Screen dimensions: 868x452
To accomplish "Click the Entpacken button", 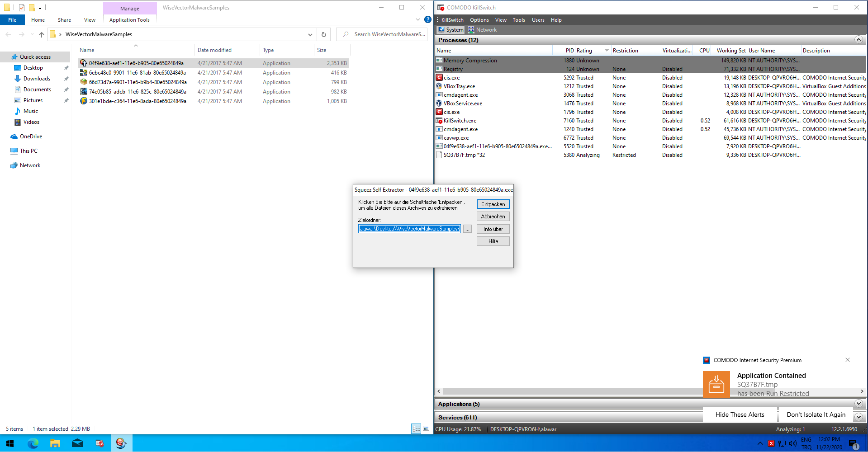I will (493, 204).
